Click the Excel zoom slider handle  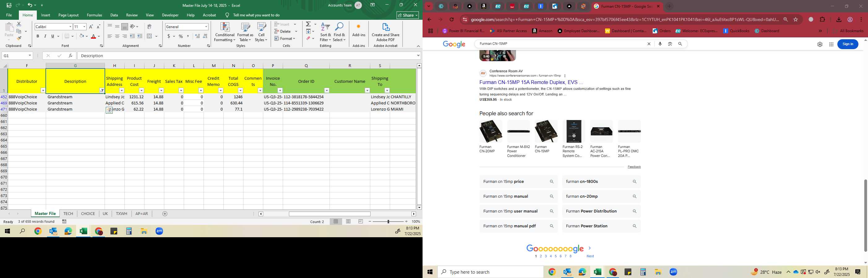tap(388, 221)
